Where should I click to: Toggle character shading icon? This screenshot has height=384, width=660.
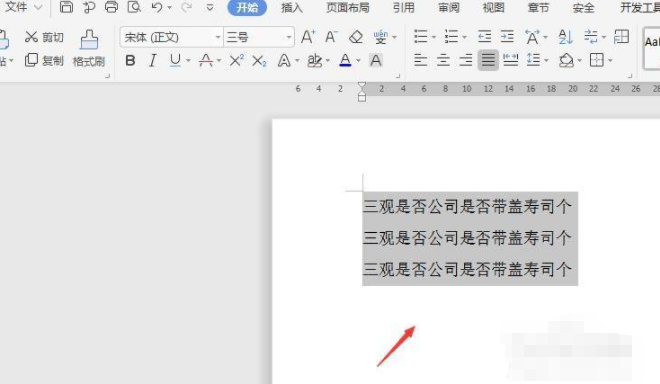coord(376,61)
